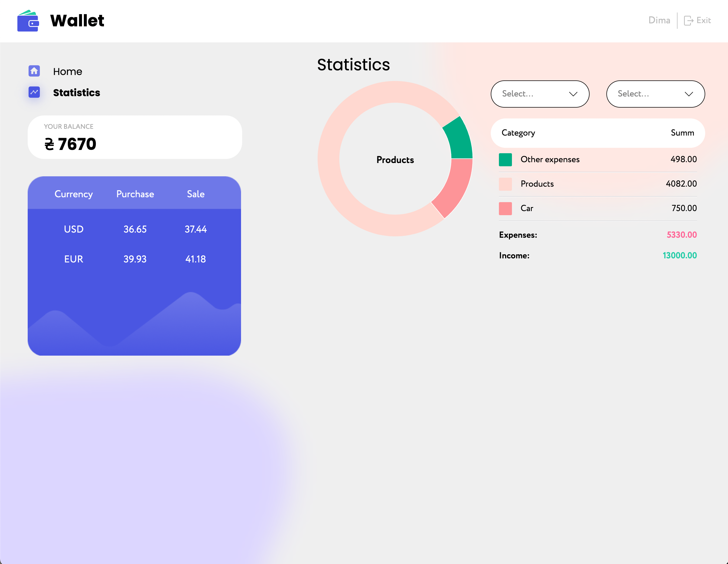The image size is (728, 564).
Task: Click the green Other expenses donut segment
Action: [459, 139]
